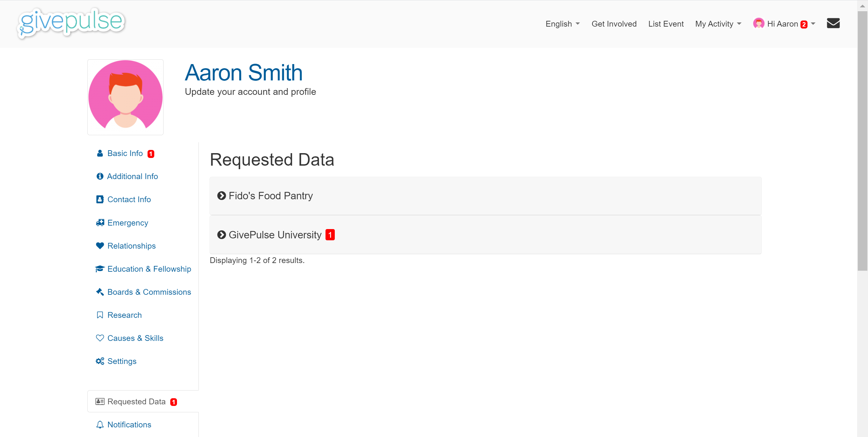The height and width of the screenshot is (437, 868).
Task: Open the List Event page
Action: point(666,24)
